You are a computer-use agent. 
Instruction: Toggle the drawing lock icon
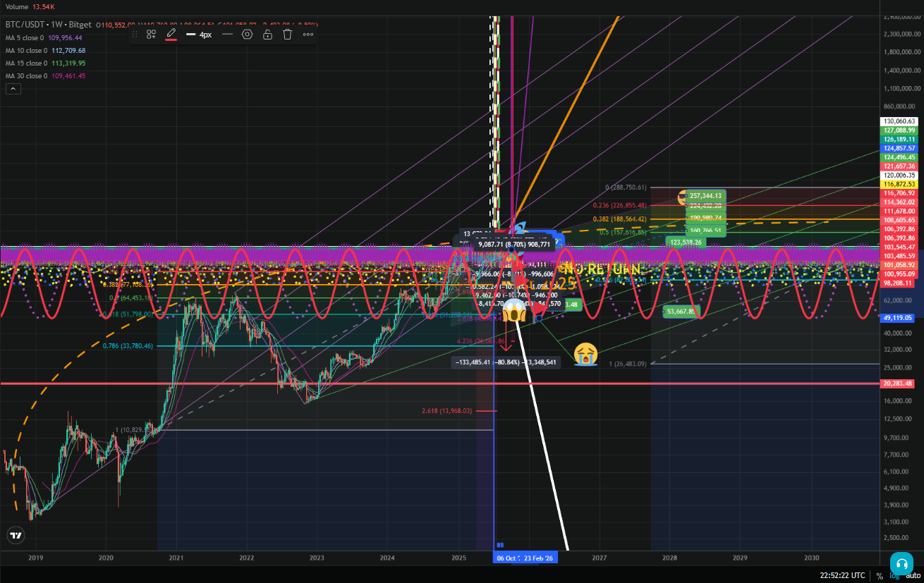click(x=267, y=34)
